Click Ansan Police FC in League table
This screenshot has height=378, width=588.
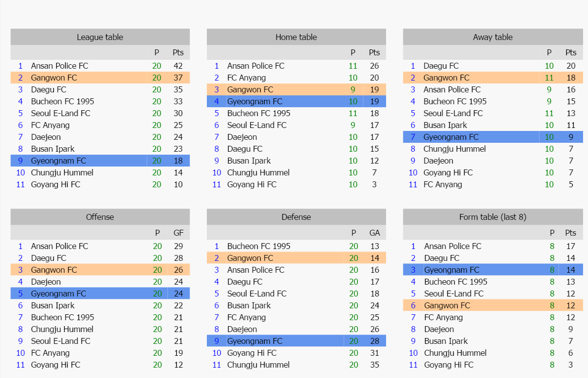[60, 66]
